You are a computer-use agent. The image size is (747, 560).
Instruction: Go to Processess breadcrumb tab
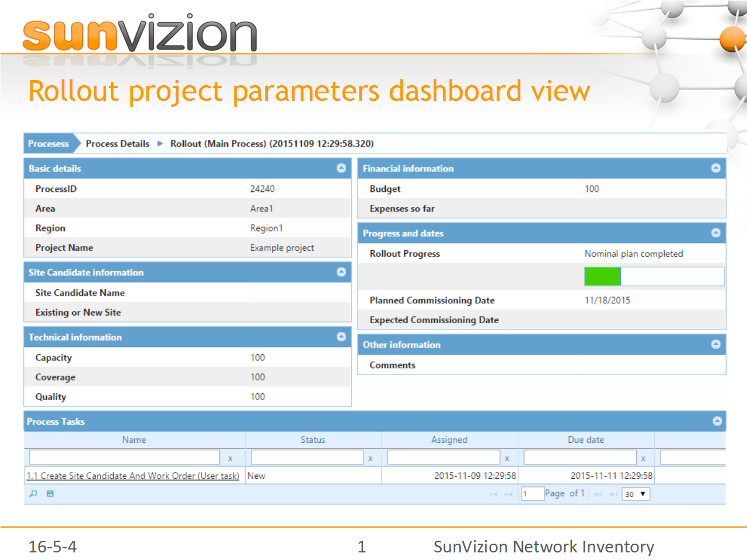pos(48,143)
